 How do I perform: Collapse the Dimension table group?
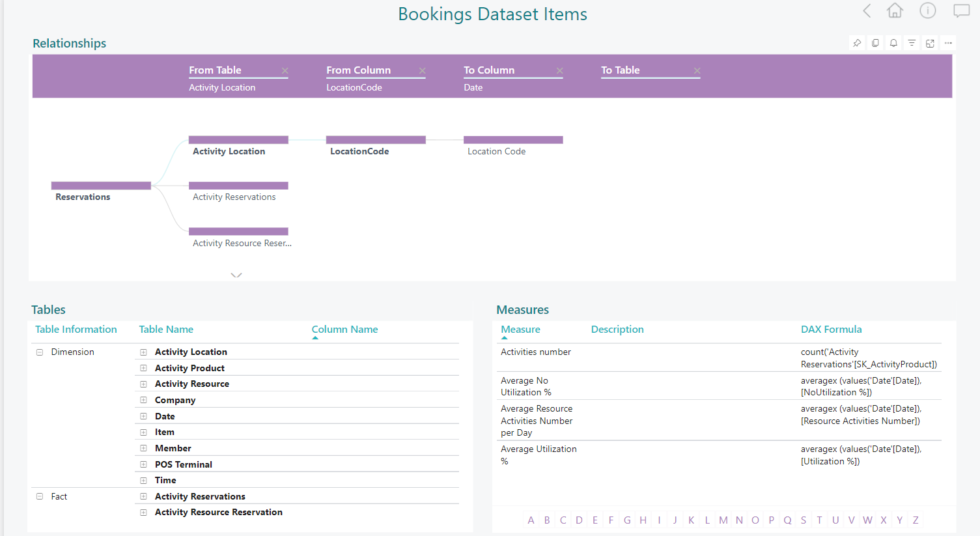pyautogui.click(x=40, y=352)
